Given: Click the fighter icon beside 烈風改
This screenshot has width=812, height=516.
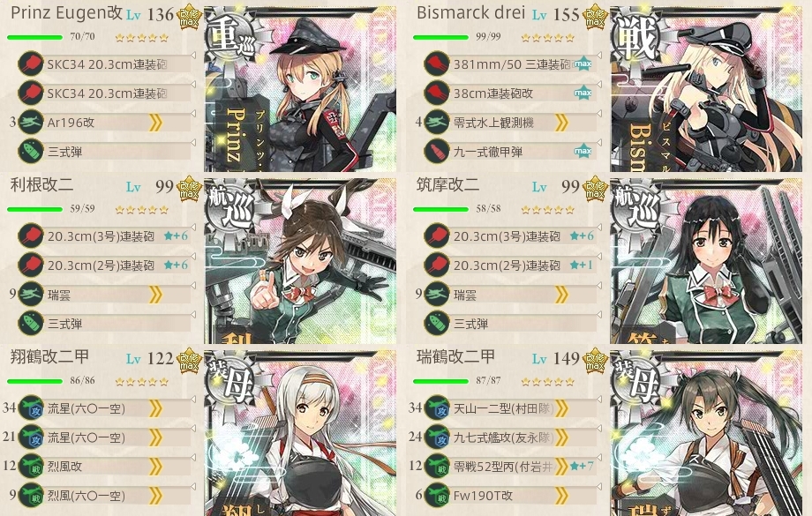Looking at the screenshot, I should [x=31, y=466].
